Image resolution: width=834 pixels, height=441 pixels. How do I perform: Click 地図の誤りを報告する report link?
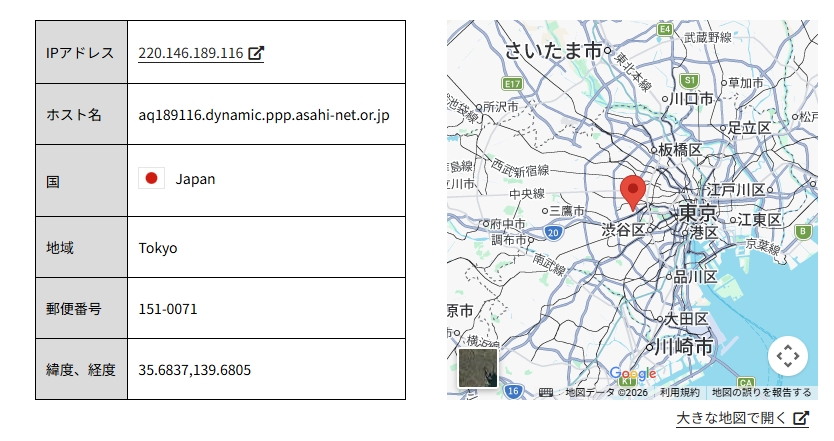[x=762, y=392]
